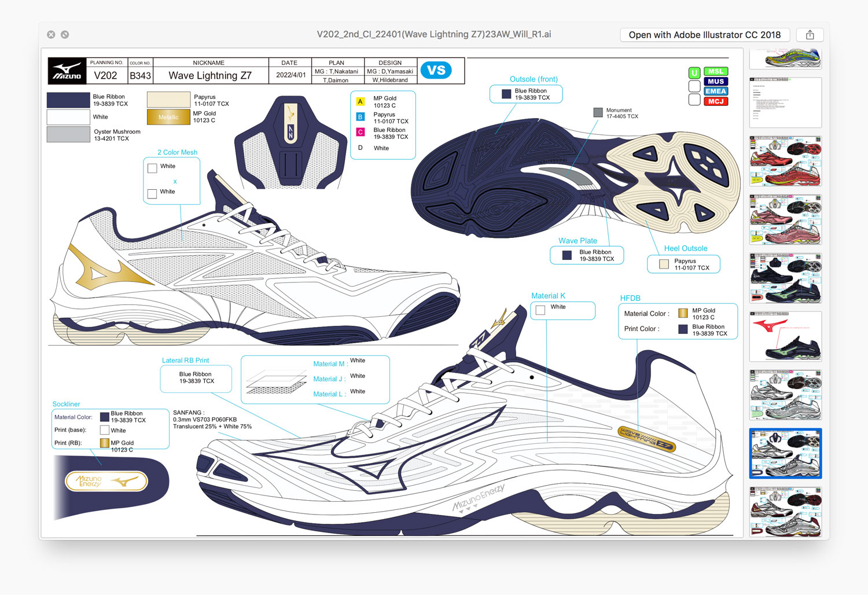Select the red Mizuno logo page thumbnail
Image resolution: width=868 pixels, height=595 pixels.
(x=785, y=336)
